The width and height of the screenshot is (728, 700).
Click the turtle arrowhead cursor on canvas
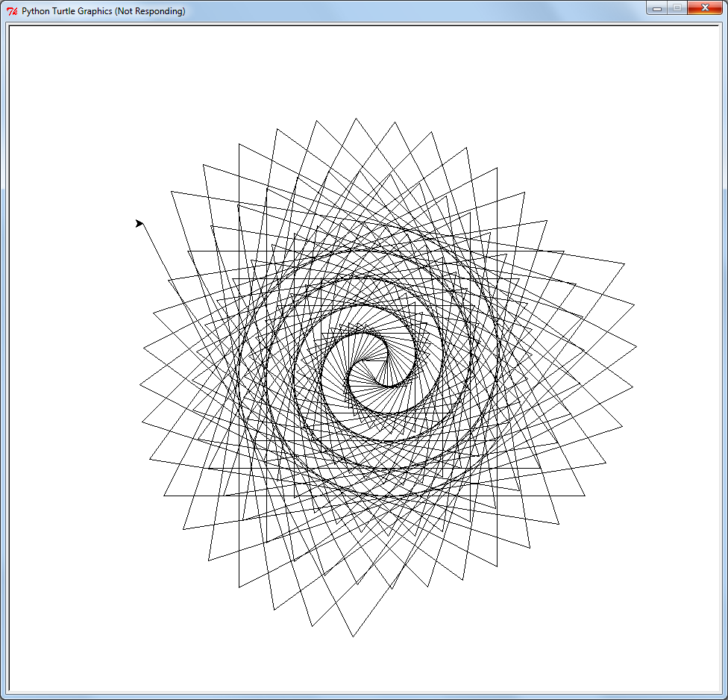point(139,224)
